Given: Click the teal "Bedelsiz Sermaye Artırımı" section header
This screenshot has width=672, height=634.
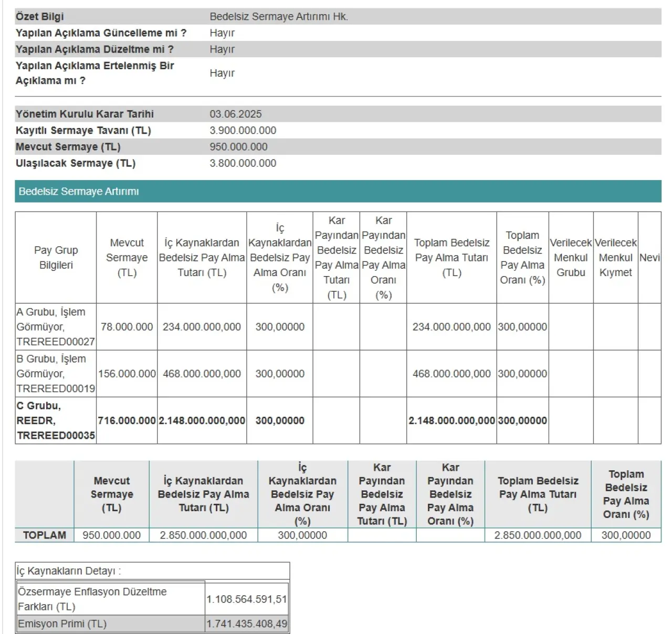Looking at the screenshot, I should [x=79, y=192].
